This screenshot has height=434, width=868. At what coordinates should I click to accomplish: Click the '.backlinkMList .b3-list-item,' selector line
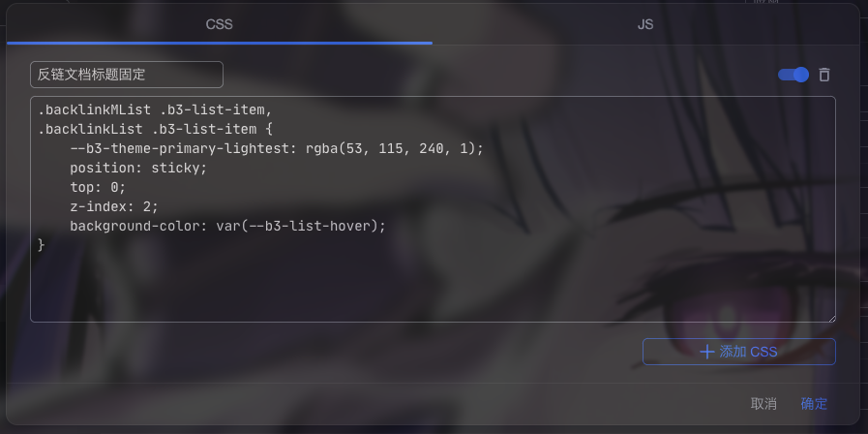click(x=156, y=109)
